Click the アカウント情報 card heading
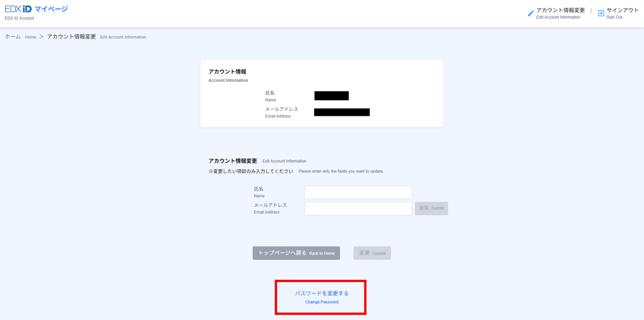The height and width of the screenshot is (320, 644). pyautogui.click(x=227, y=72)
